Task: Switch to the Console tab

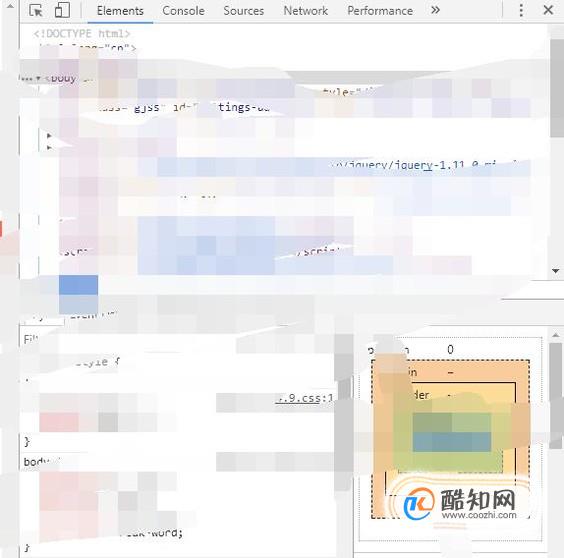Action: [183, 11]
